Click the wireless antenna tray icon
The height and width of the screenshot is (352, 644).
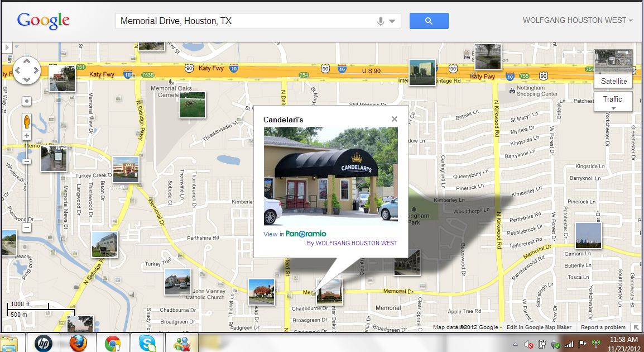tap(595, 344)
